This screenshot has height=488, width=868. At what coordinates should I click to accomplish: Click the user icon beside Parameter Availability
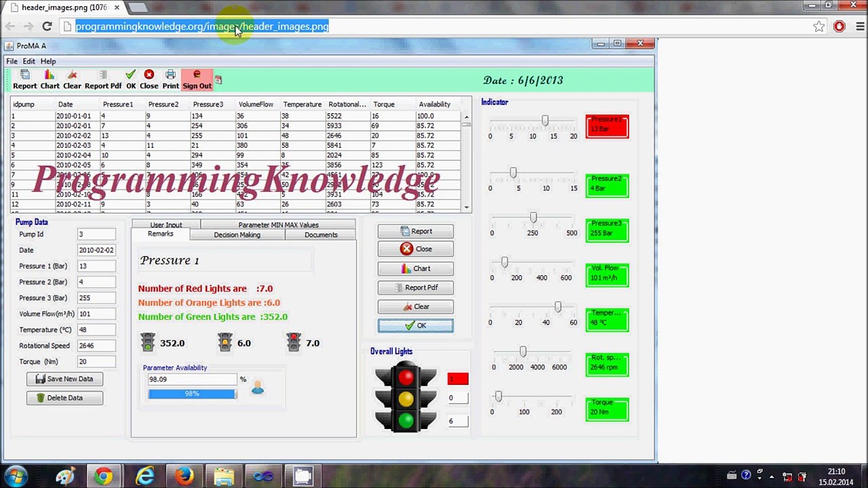(x=258, y=386)
